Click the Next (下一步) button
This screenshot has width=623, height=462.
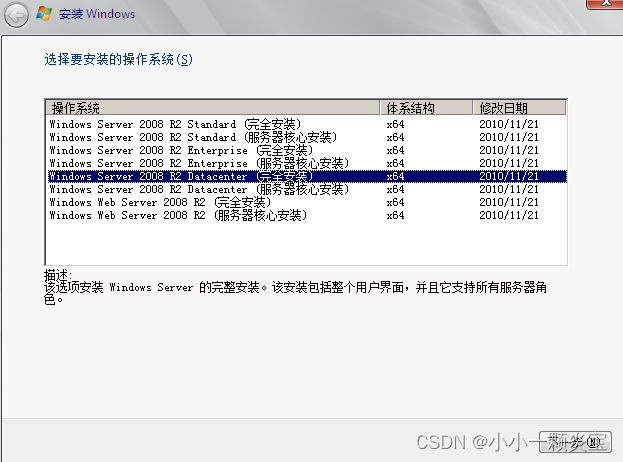coord(575,442)
